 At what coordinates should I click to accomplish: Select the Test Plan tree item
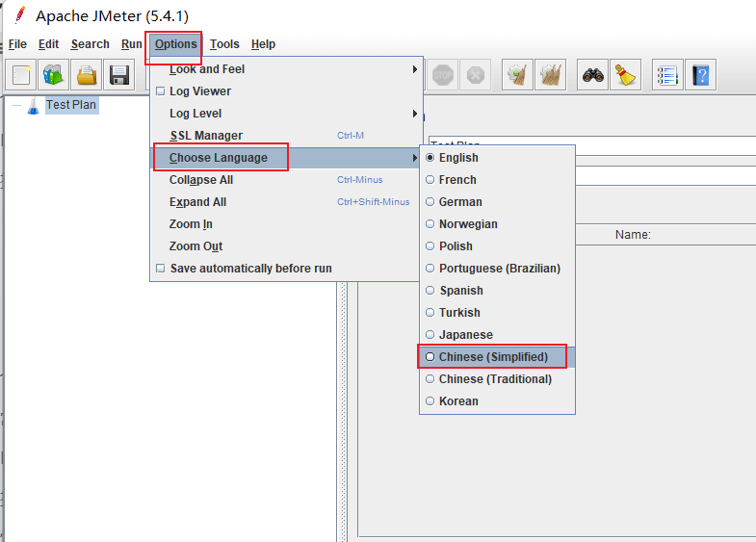pyautogui.click(x=71, y=105)
